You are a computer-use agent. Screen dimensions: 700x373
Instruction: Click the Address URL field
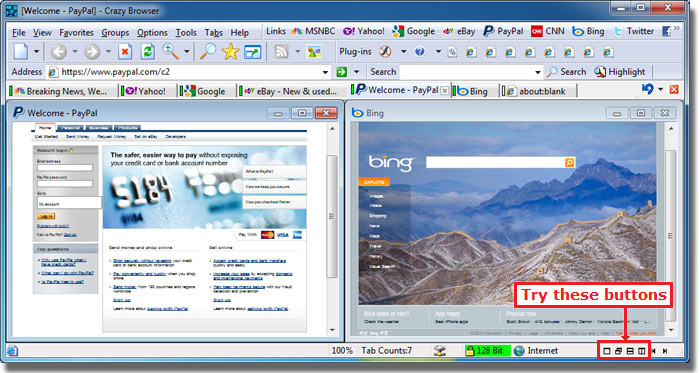[x=189, y=72]
